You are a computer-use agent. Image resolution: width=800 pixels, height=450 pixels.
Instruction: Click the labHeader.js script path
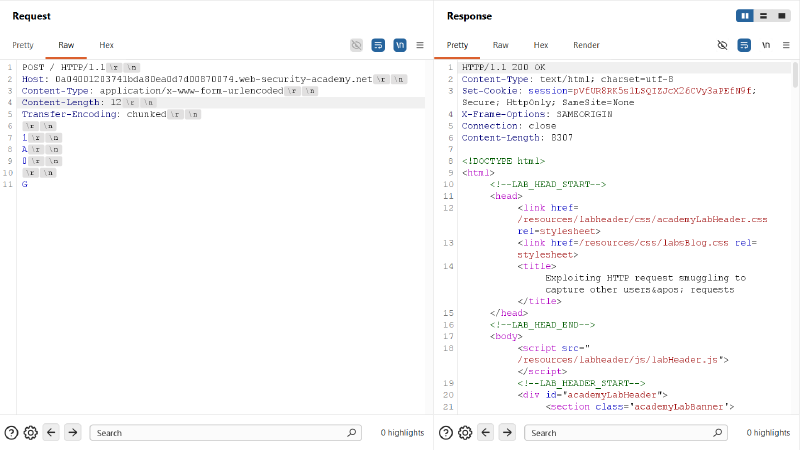pyautogui.click(x=617, y=360)
